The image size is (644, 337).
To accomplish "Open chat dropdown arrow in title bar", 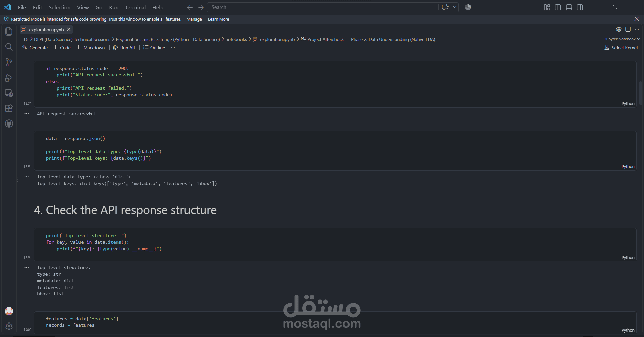I will point(455,7).
